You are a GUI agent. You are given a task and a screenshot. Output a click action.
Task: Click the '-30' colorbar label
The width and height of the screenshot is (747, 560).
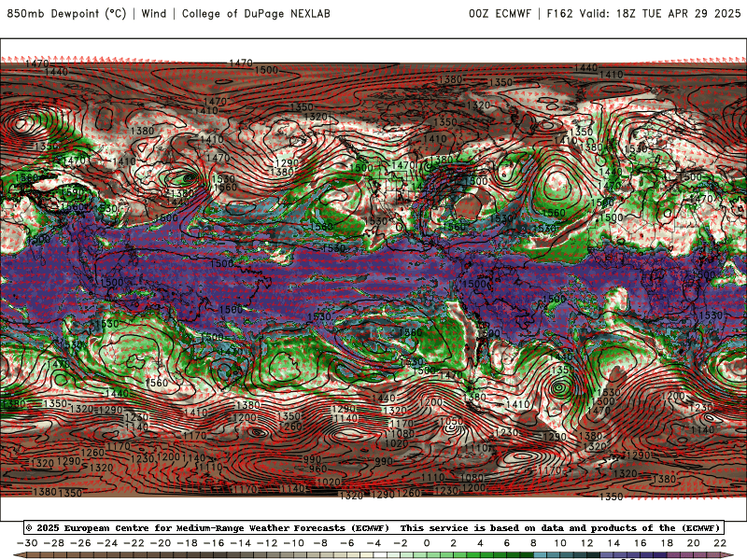27,543
